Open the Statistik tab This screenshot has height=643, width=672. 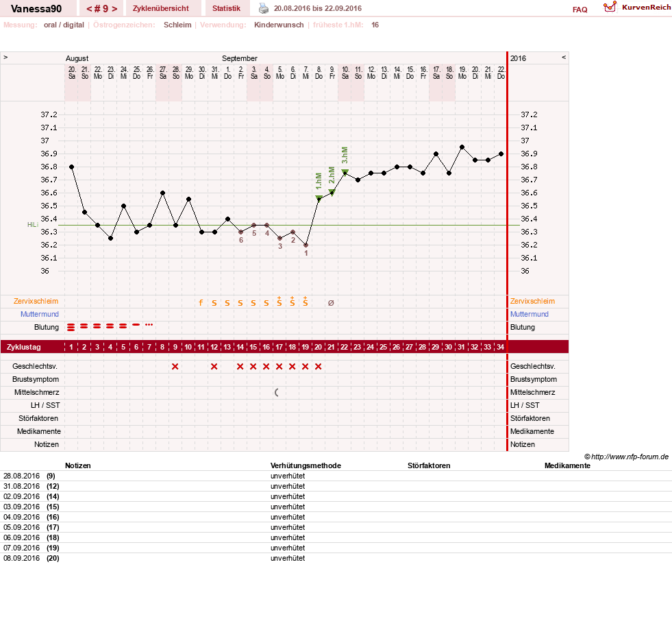point(226,8)
